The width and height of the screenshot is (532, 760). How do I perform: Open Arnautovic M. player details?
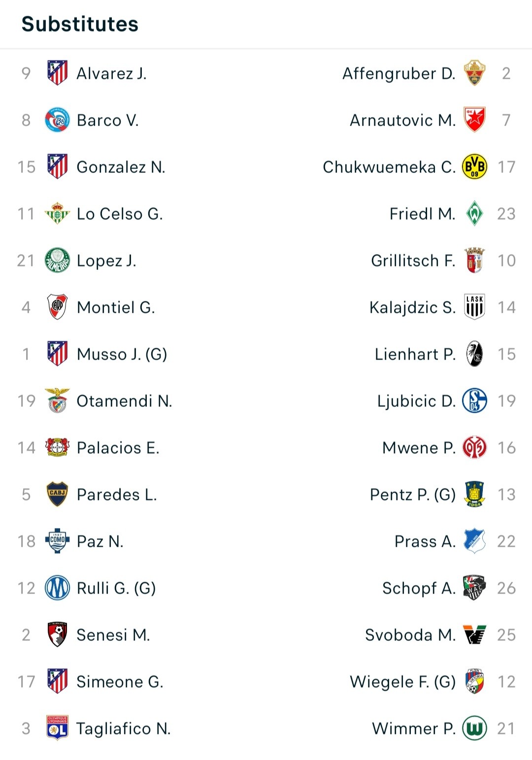402,120
